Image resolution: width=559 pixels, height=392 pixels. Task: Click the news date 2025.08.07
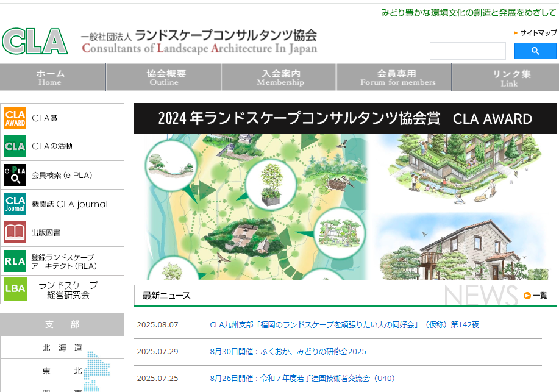(x=157, y=324)
